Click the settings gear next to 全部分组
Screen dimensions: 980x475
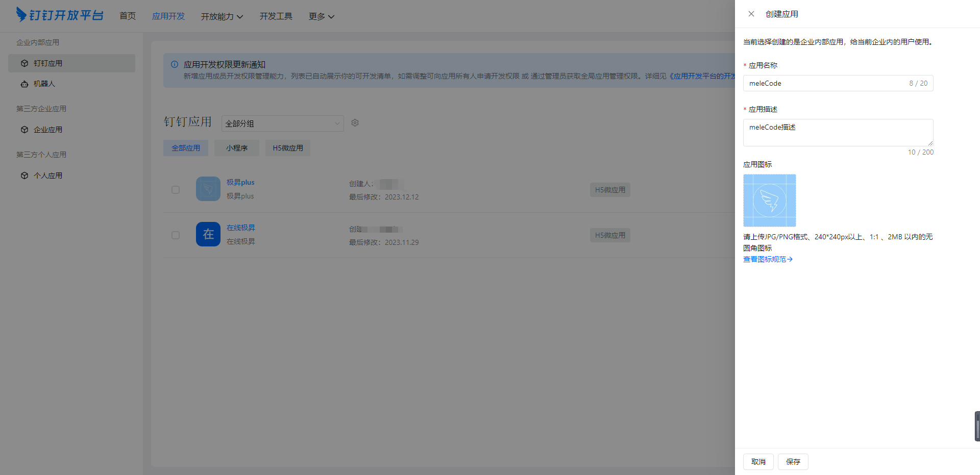click(x=355, y=123)
